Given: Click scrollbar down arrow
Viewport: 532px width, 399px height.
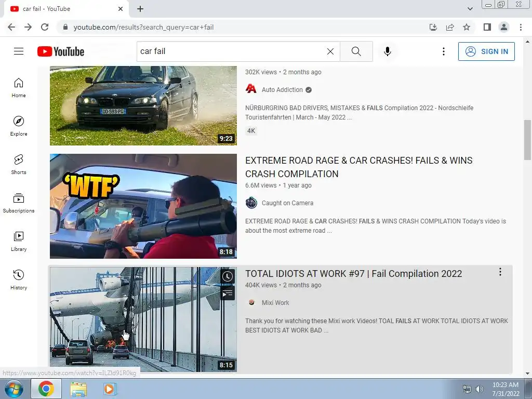Looking at the screenshot, I should point(528,374).
